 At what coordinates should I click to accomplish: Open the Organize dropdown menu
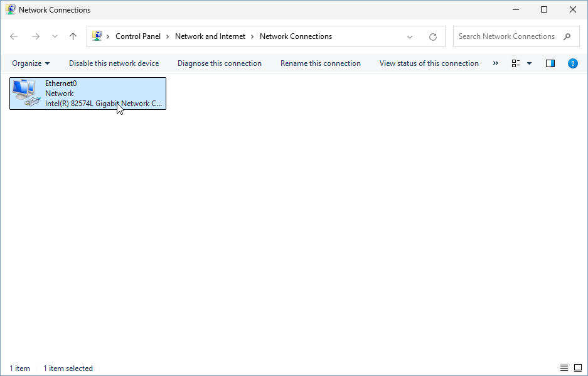[30, 63]
